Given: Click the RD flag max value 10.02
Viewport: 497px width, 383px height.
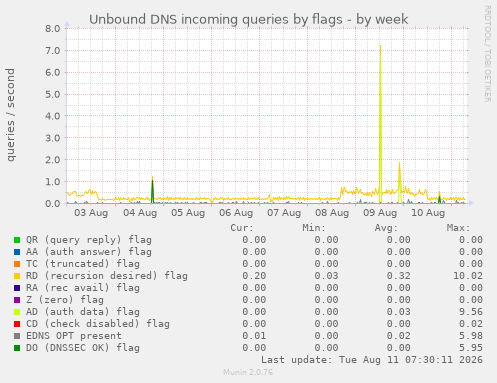Looking at the screenshot, I should [x=468, y=276].
